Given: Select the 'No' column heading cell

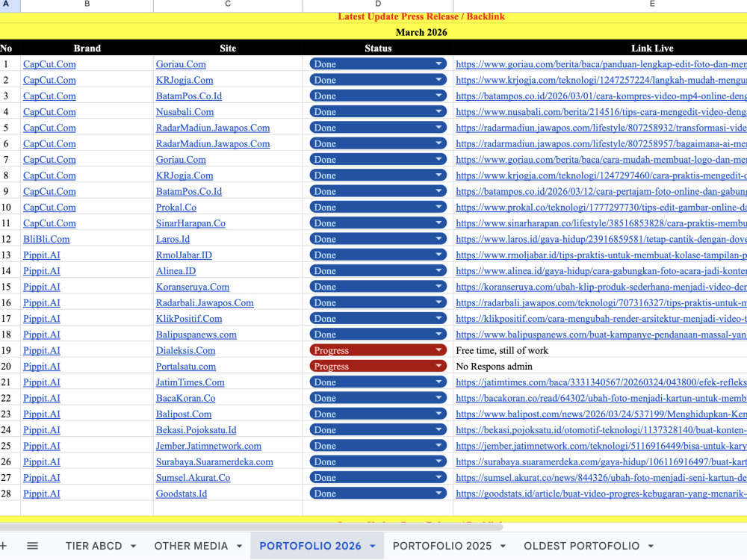Looking at the screenshot, I should point(10,48).
